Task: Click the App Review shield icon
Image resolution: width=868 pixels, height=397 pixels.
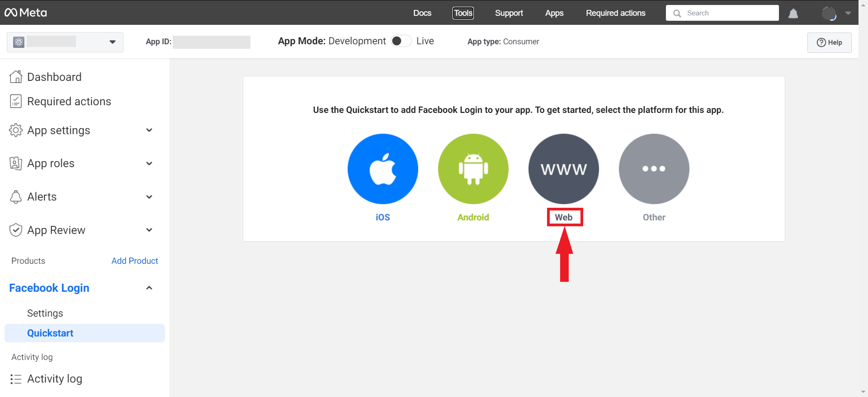Action: tap(16, 230)
